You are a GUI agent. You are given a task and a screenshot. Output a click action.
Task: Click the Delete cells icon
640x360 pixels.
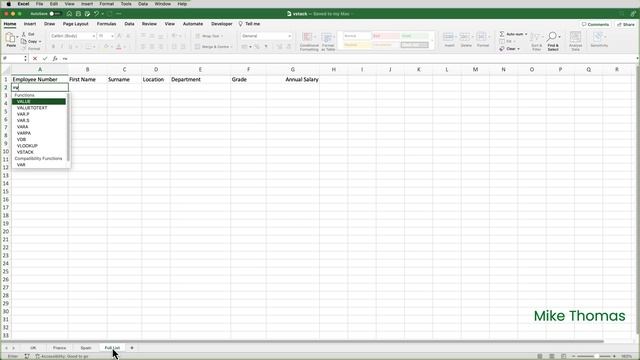pyautogui.click(x=466, y=40)
